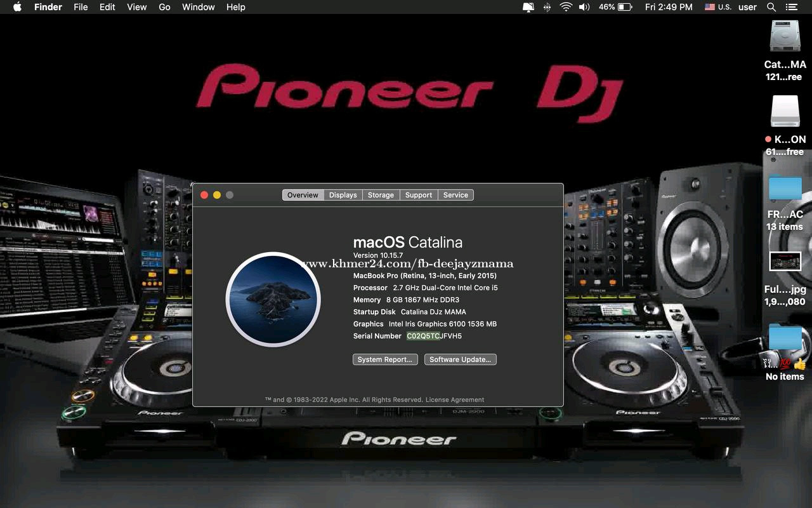812x508 pixels.
Task: Open the Edit menu
Action: pos(107,7)
